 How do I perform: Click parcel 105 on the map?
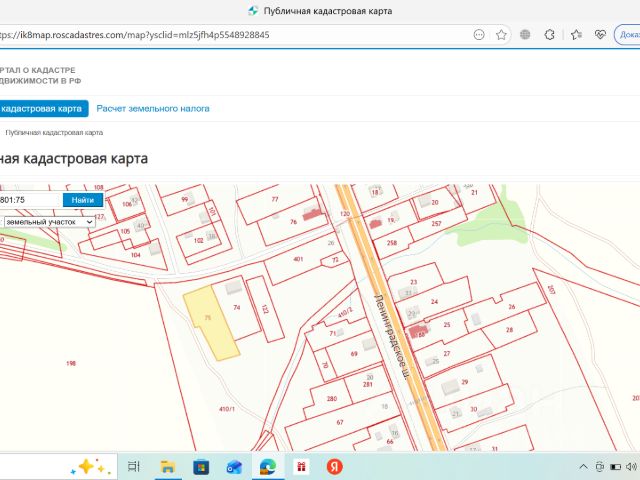tap(125, 231)
